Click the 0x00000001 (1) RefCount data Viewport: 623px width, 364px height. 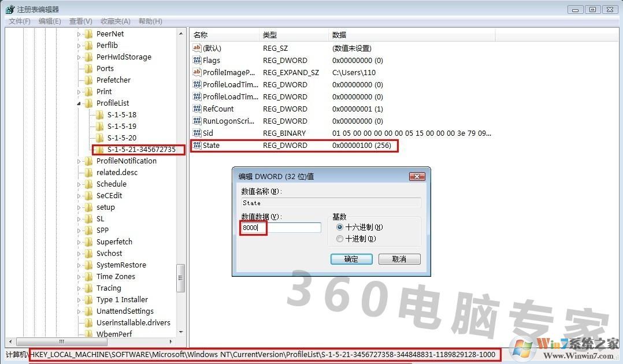coord(358,109)
